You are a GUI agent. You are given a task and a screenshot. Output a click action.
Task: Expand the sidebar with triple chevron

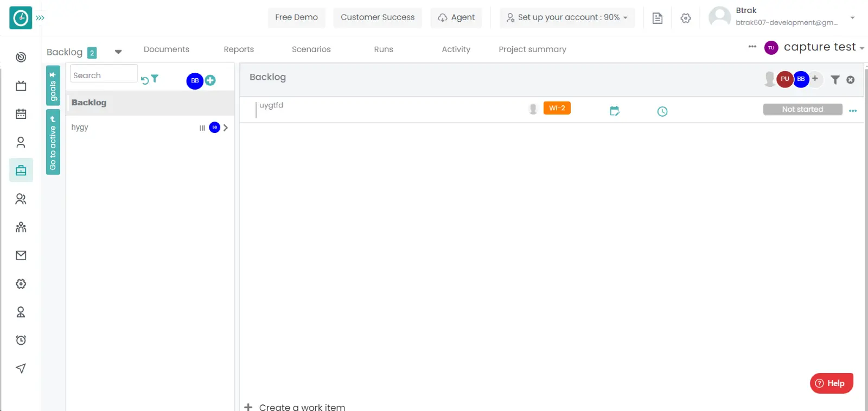tap(40, 18)
